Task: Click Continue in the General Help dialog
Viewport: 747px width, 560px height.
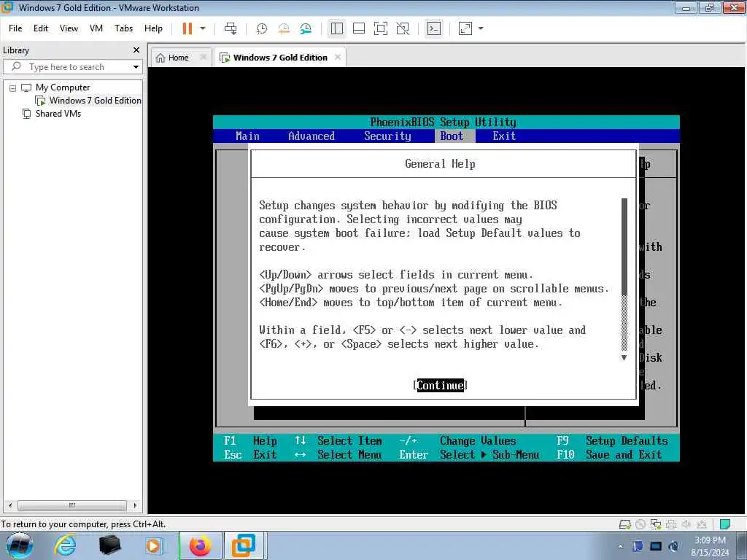Action: (440, 385)
